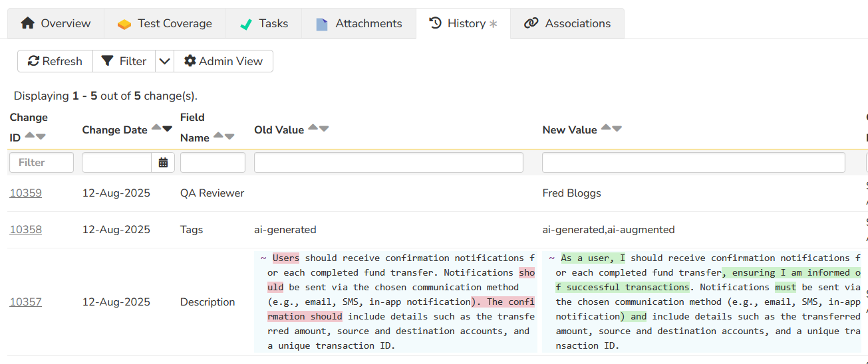Sort New Value descending arrow

click(x=617, y=128)
